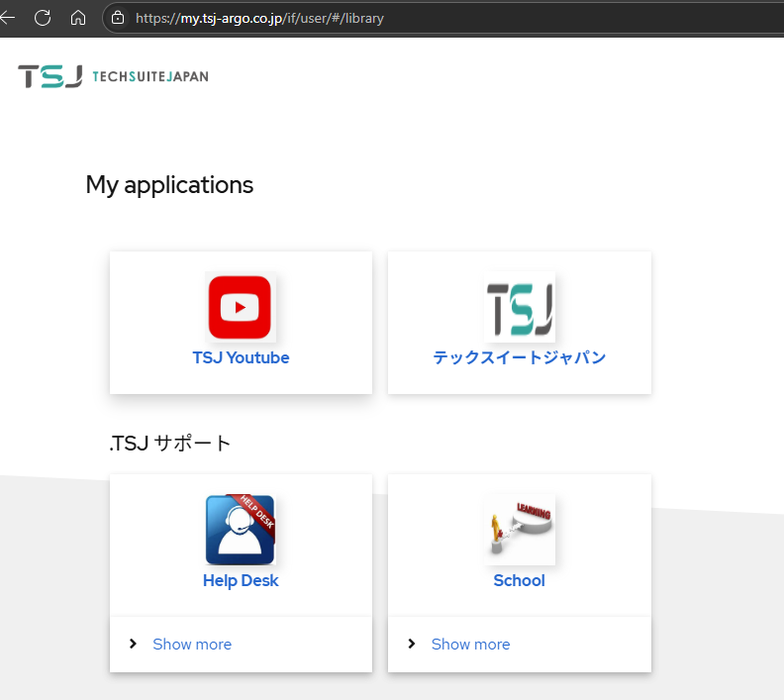Click the browser back arrow
The image size is (784, 700).
[x=8, y=18]
